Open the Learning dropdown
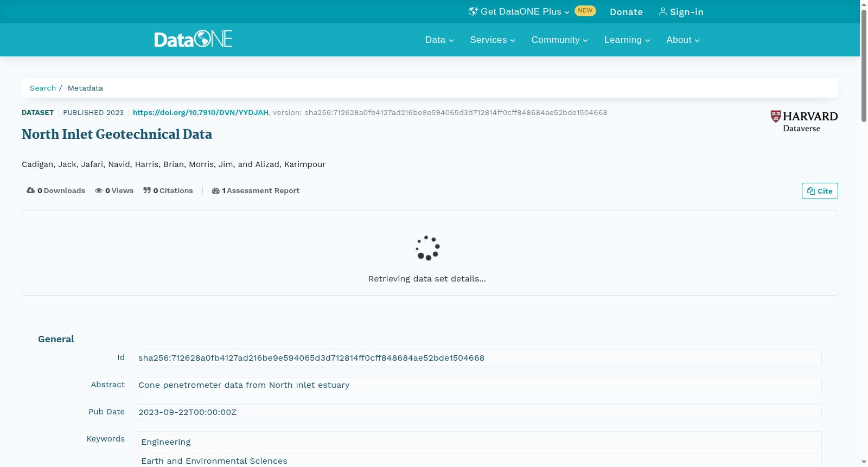The height and width of the screenshot is (467, 868). coord(627,40)
